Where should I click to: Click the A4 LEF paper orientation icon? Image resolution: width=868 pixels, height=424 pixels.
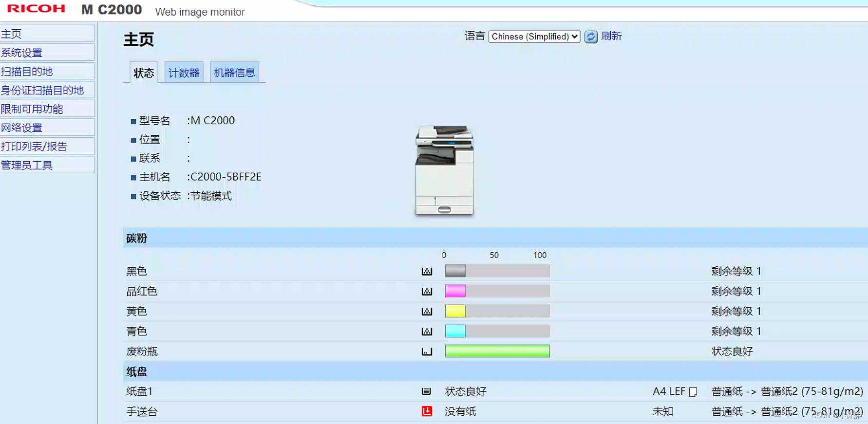[693, 392]
